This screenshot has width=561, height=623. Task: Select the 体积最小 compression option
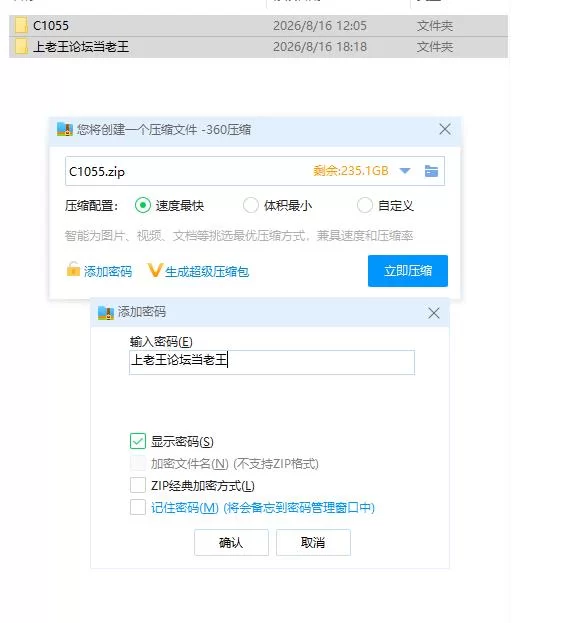click(251, 205)
